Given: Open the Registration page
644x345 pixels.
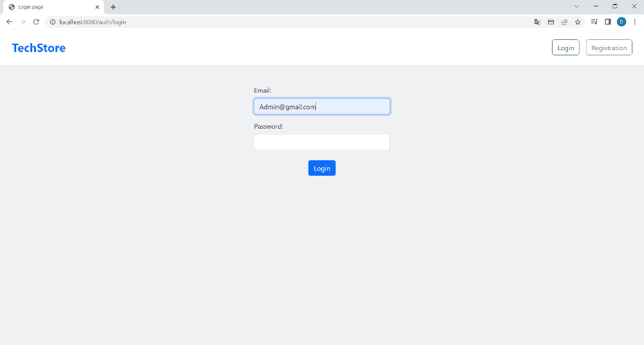Looking at the screenshot, I should coord(609,48).
